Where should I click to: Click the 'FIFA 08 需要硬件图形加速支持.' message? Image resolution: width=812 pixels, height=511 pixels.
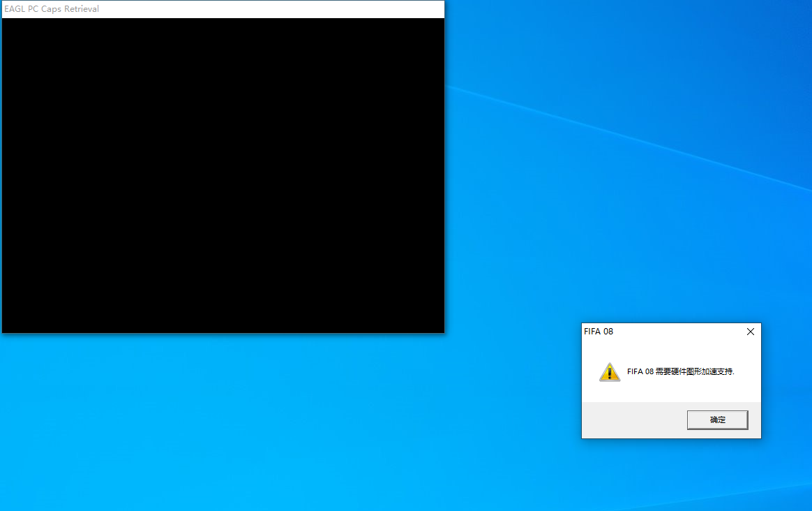pos(680,371)
